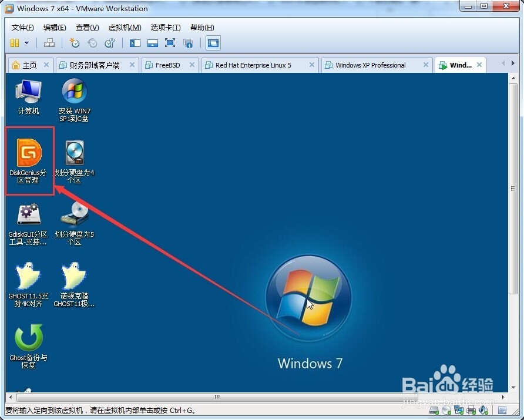The height and width of the screenshot is (420, 524).
Task: Click the printer status bar icon
Action: pyautogui.click(x=471, y=409)
